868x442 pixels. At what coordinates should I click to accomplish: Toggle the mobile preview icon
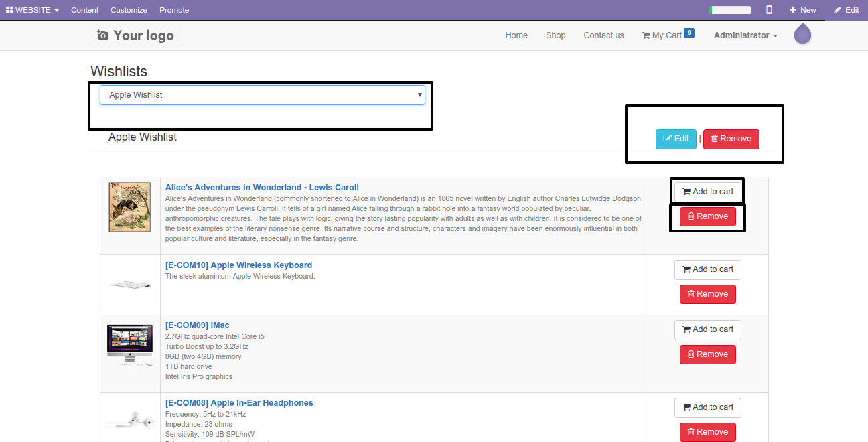click(x=769, y=10)
